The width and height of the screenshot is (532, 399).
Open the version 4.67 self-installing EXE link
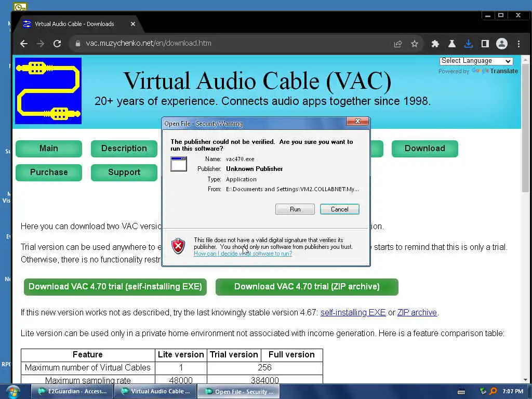tap(353, 312)
